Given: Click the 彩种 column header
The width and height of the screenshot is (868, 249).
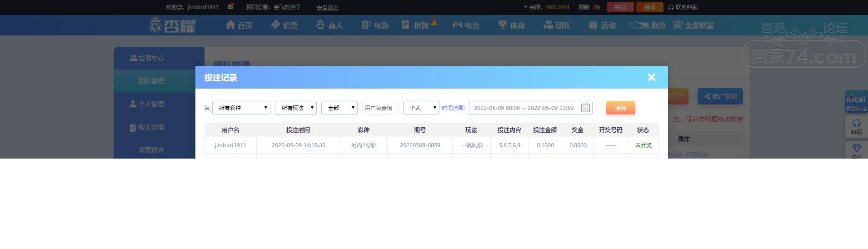Looking at the screenshot, I should point(364,130).
